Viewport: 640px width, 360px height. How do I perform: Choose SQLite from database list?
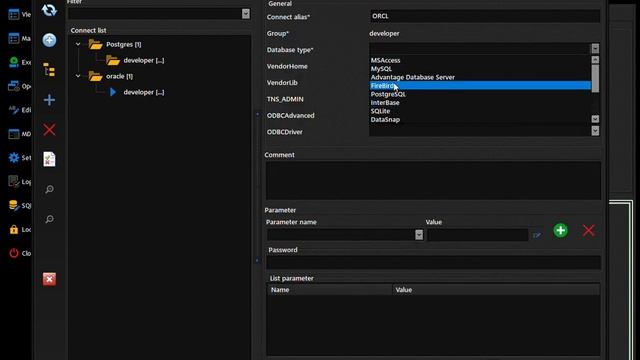coord(480,111)
